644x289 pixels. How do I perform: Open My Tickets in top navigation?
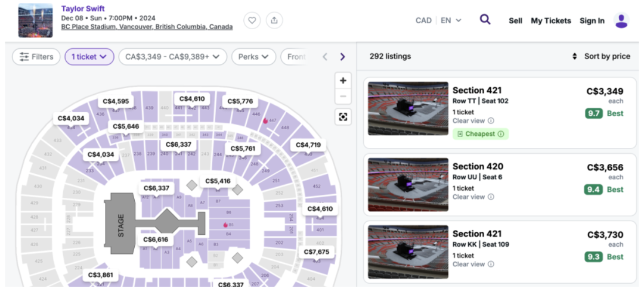point(551,20)
